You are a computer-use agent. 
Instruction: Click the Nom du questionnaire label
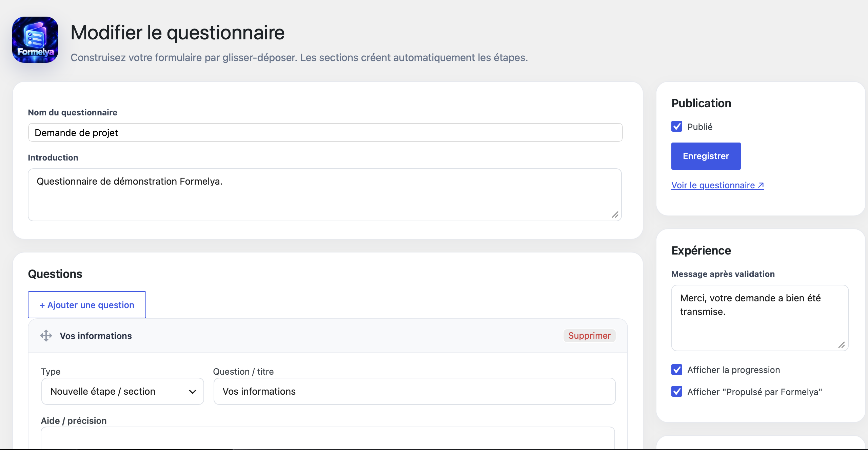pos(73,112)
